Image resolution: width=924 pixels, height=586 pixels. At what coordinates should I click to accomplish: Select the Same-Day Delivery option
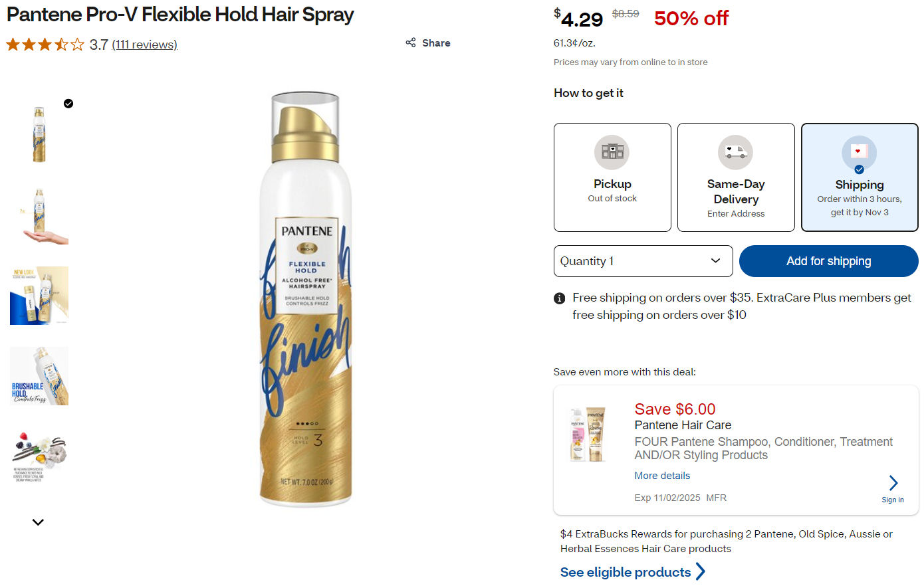736,177
